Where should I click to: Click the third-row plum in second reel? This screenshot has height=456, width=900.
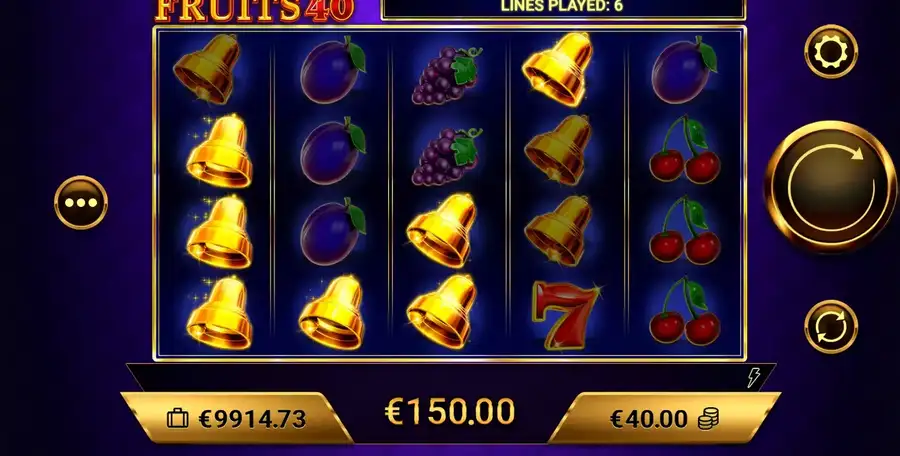pyautogui.click(x=333, y=231)
